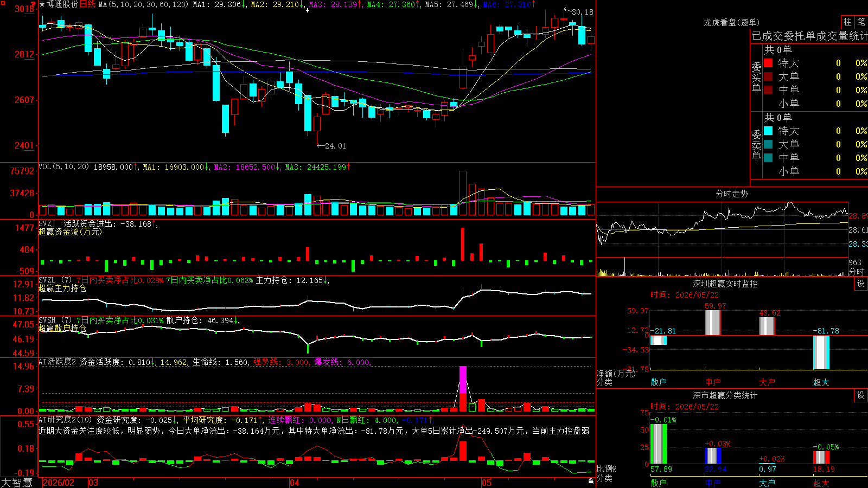Click the blue MA6: 27.310 value

coord(509,4)
